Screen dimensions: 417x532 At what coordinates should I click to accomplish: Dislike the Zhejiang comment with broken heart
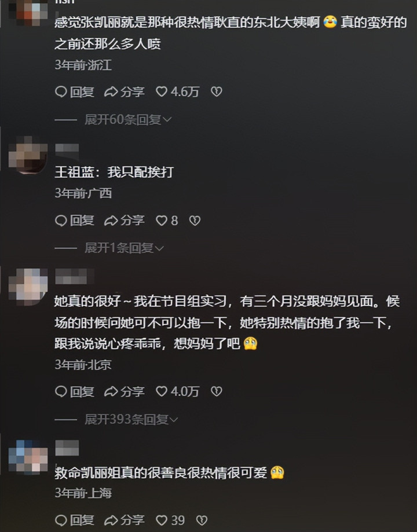click(x=217, y=91)
